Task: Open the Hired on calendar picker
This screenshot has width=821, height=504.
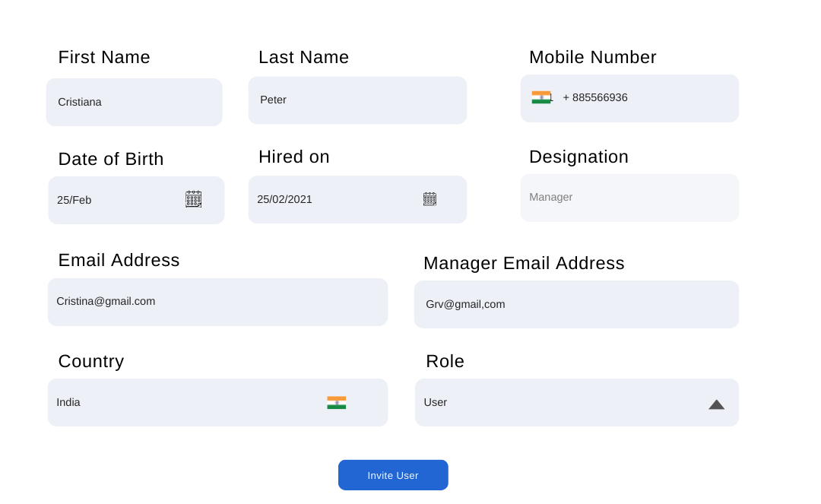Action: point(430,199)
